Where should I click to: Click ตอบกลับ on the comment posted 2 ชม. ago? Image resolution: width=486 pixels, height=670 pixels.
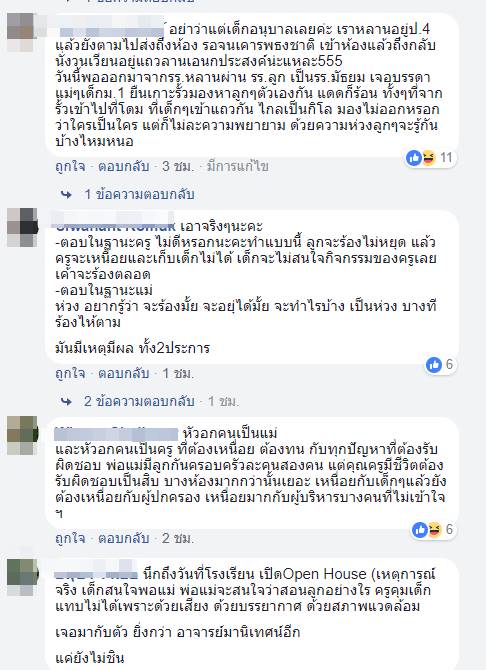pos(124,538)
